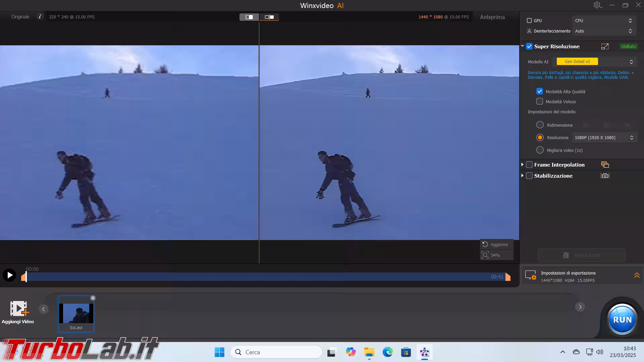This screenshot has height=362, width=644.
Task: Click the Frame Interpolation layers icon
Action: (x=605, y=165)
